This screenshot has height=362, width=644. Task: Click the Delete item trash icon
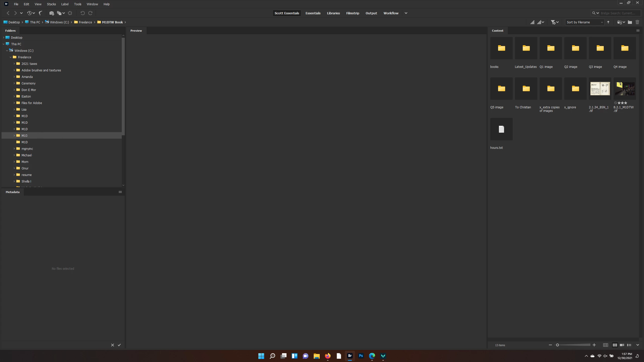pos(637,22)
